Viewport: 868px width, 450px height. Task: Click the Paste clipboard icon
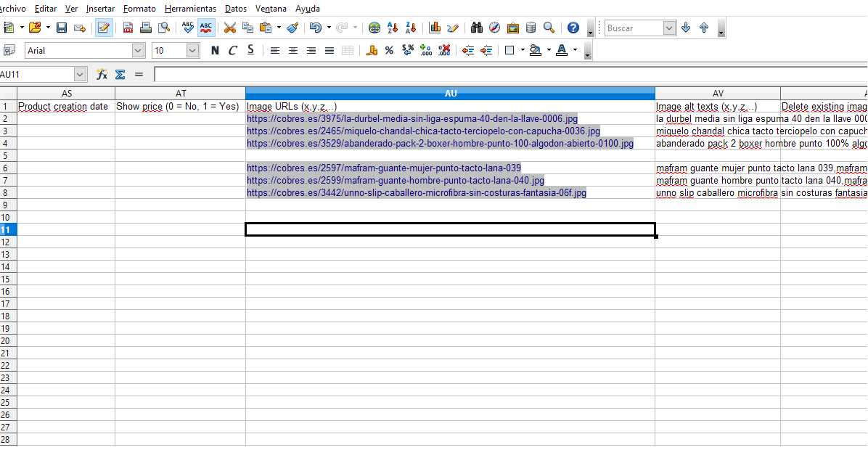pyautogui.click(x=266, y=28)
